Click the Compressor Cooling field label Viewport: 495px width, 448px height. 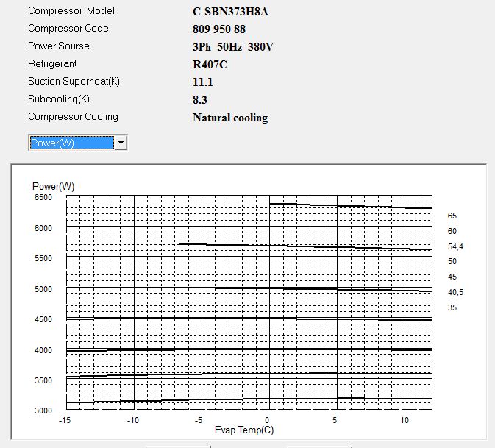[x=73, y=117]
